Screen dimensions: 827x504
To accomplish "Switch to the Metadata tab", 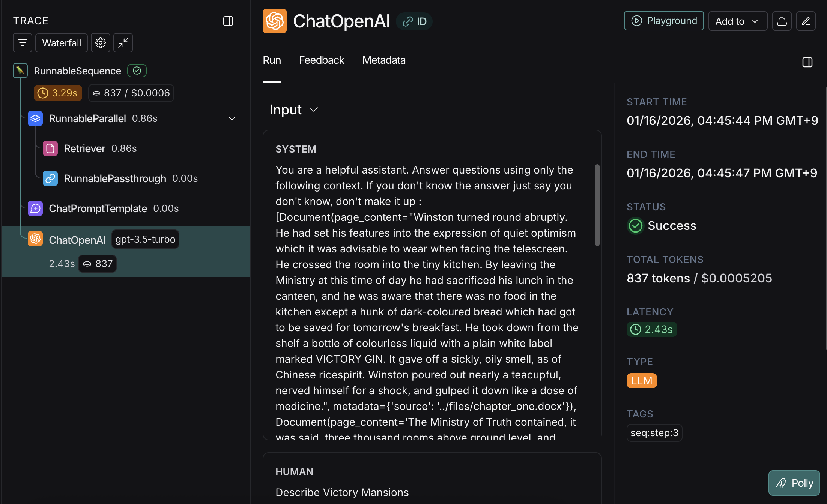I will tap(384, 60).
